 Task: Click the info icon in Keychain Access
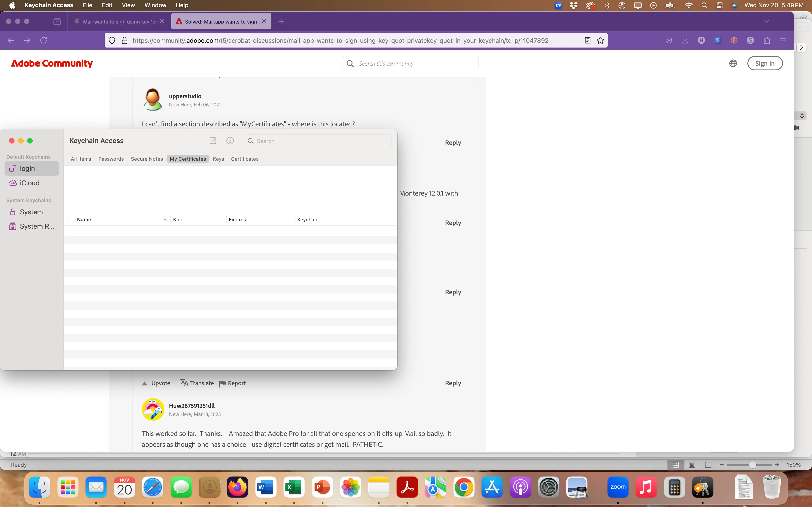[230, 141]
